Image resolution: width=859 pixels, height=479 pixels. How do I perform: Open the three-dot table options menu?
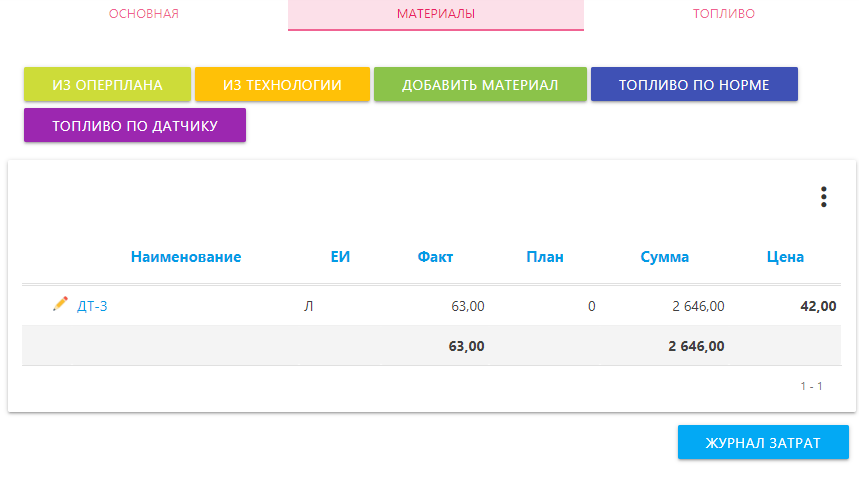[823, 197]
